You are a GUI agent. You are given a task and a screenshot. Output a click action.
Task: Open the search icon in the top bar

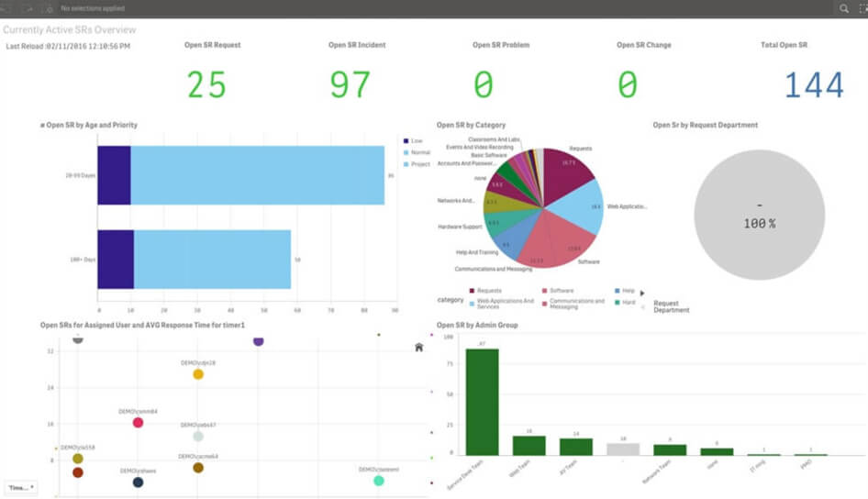843,8
